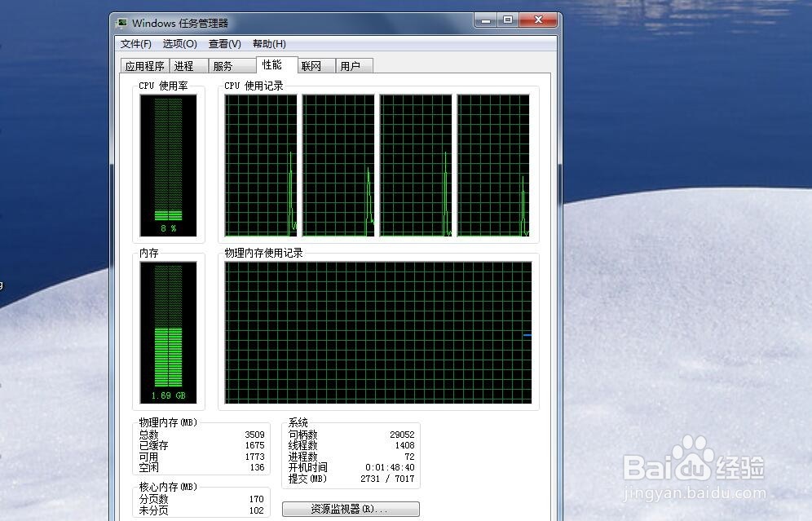The width and height of the screenshot is (812, 521).
Task: Minimize the Windows 任务管理器 window
Action: pos(486,20)
